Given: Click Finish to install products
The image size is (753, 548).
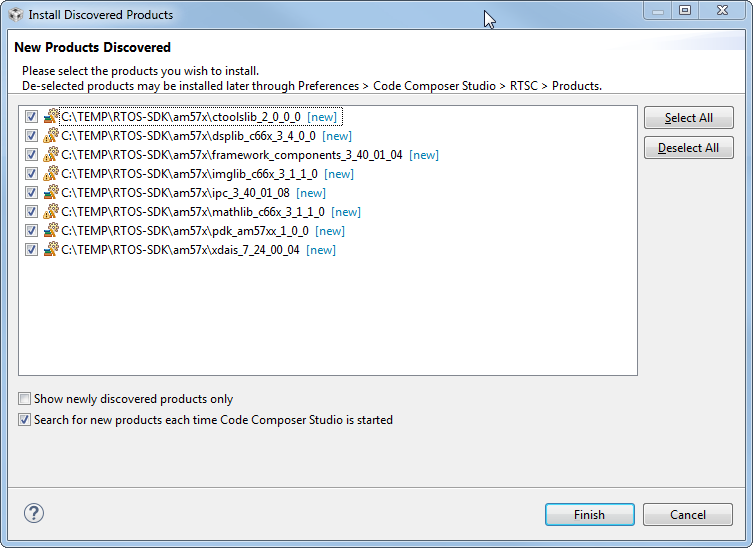Looking at the screenshot, I should [x=589, y=515].
